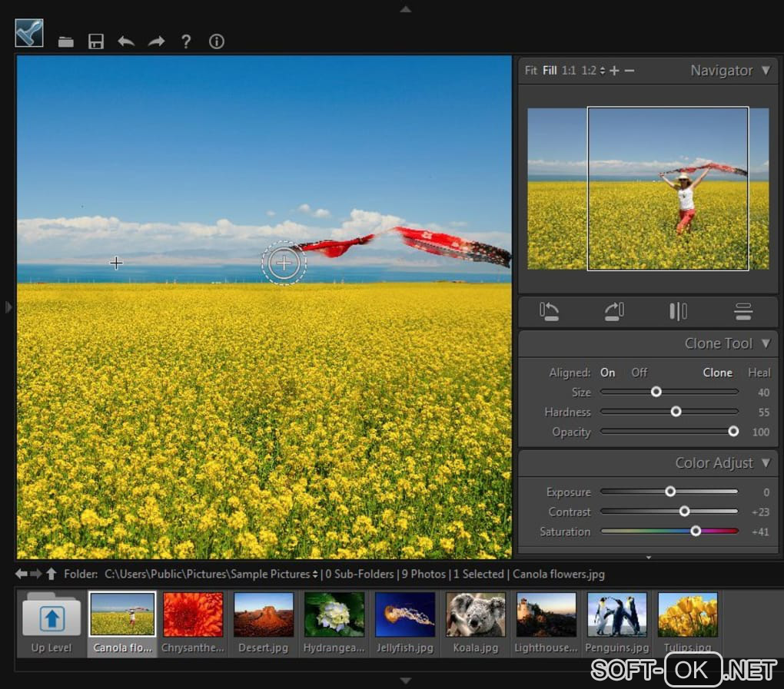Set Aligned option to Off
The height and width of the screenshot is (689, 784).
click(x=639, y=373)
